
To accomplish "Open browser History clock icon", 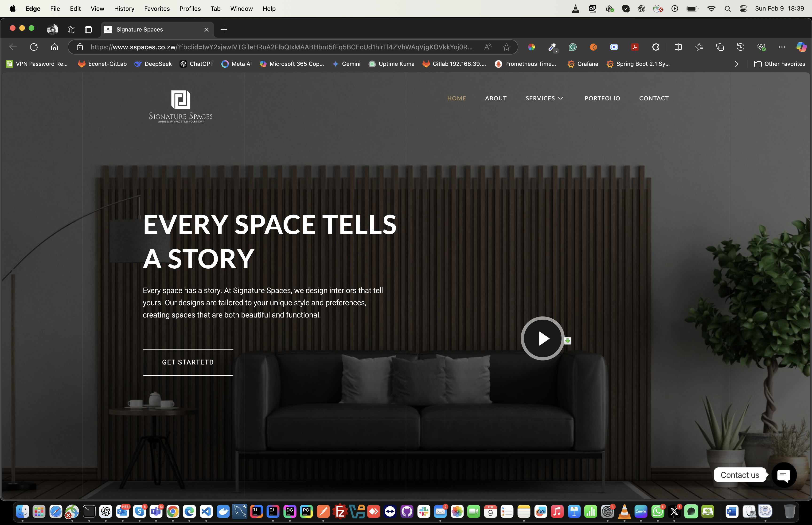I will [740, 47].
